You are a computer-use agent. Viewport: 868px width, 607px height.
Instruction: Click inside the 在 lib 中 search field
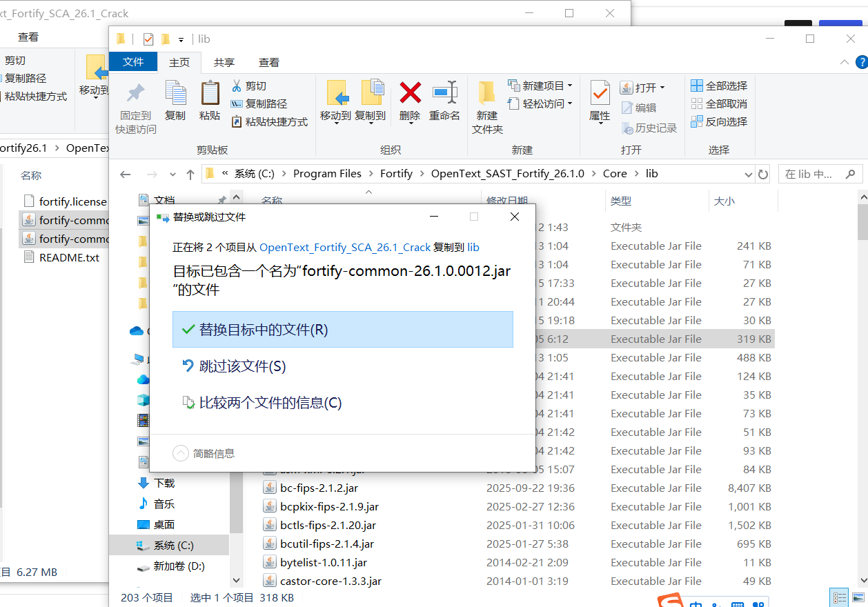tap(811, 175)
